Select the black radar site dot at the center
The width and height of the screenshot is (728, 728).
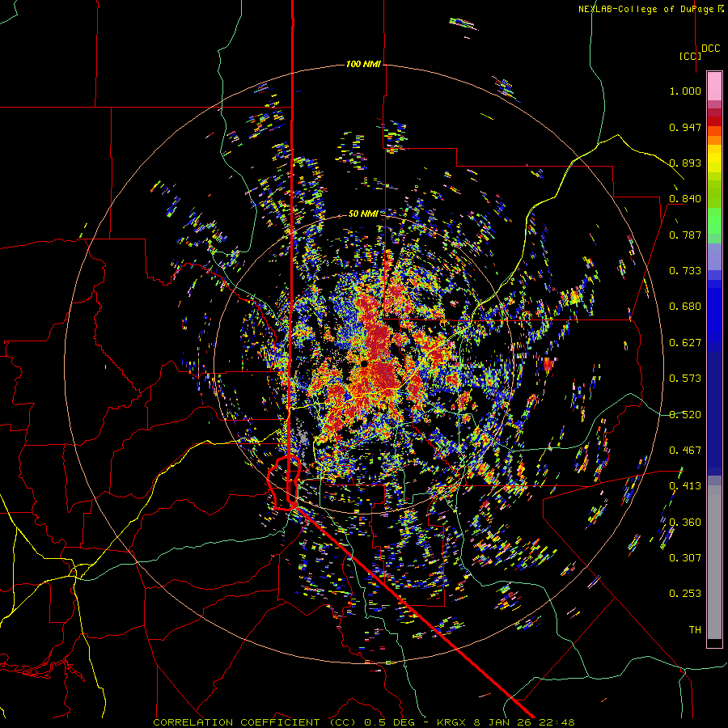[x=364, y=363]
